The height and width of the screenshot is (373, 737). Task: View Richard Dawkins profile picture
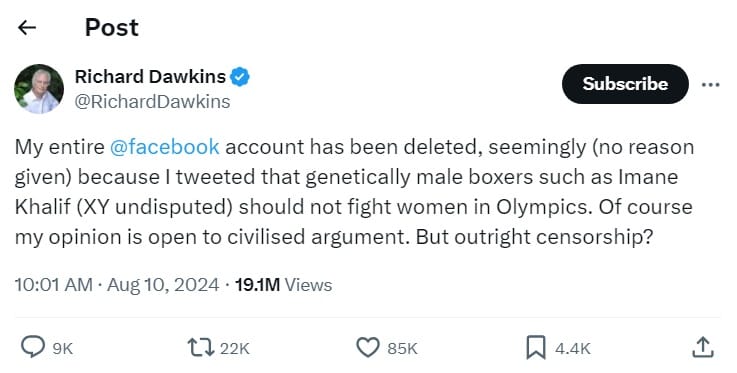tap(39, 89)
